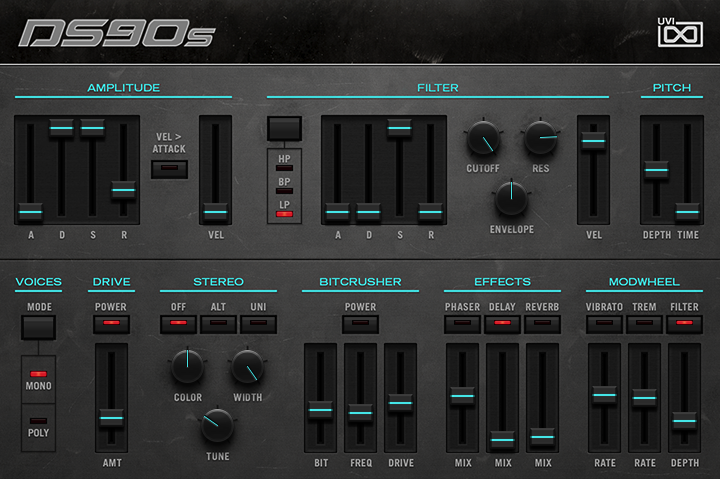The width and height of the screenshot is (720, 479).
Task: Click the amplitude sustain (S) slider handle
Action: 92,128
